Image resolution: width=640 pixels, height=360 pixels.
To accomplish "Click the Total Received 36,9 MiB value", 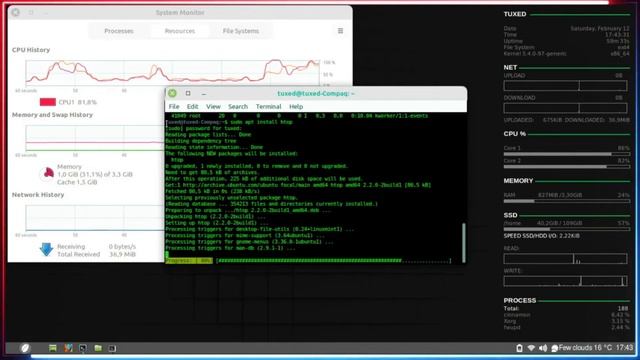I will [122, 254].
